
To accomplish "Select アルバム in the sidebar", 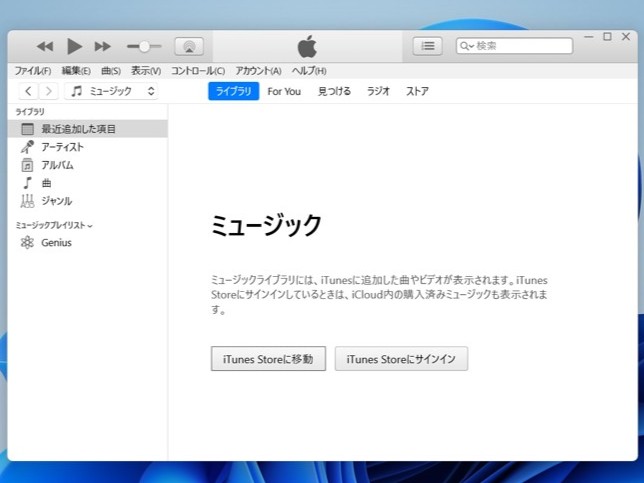I will tap(87, 165).
